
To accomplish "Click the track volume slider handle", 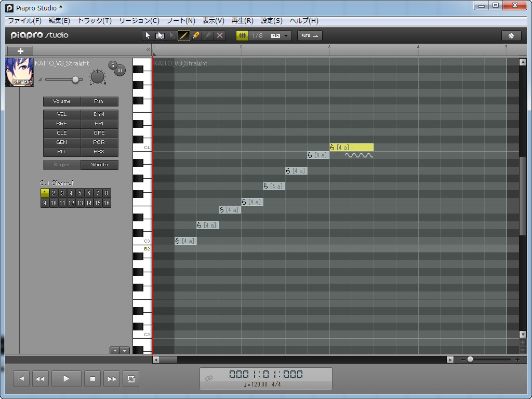I will [x=75, y=79].
